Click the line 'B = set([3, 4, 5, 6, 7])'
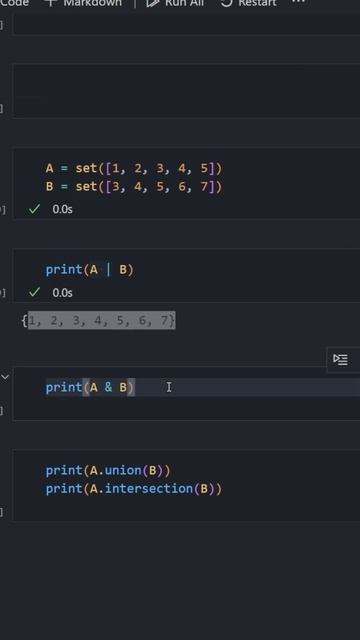 coord(134,187)
